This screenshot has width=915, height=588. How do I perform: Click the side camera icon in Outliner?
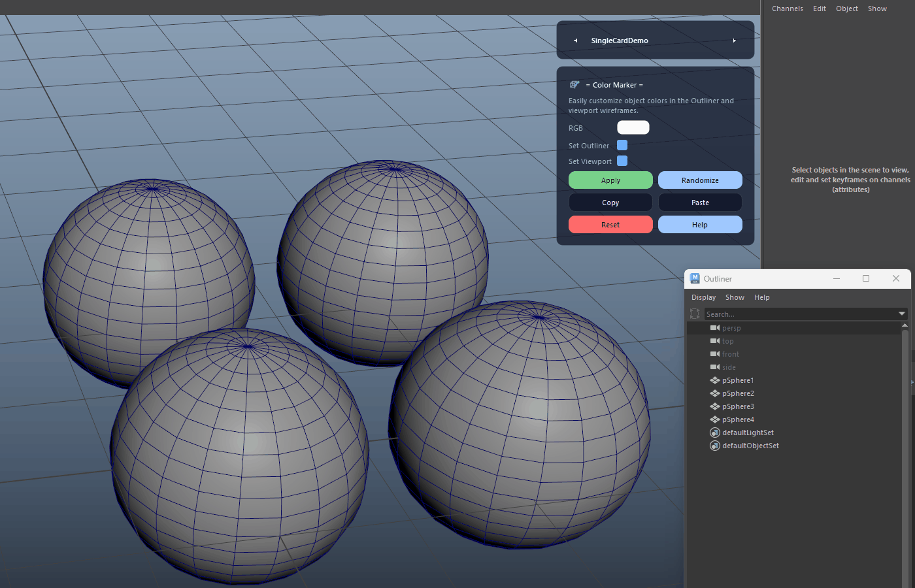[715, 367]
